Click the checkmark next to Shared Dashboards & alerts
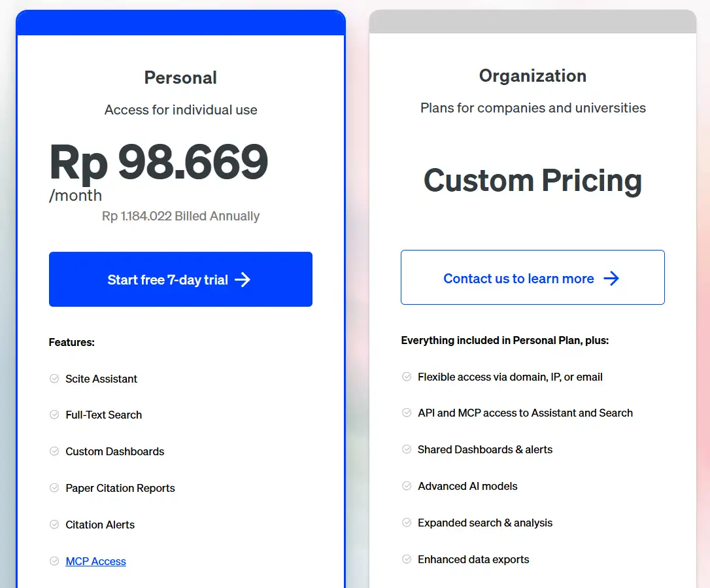Image resolution: width=710 pixels, height=588 pixels. [407, 449]
